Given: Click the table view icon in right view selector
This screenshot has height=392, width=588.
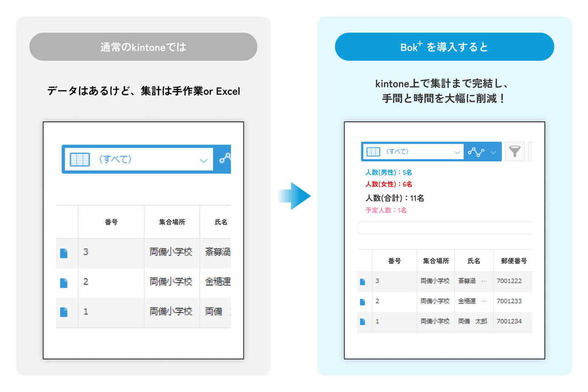Looking at the screenshot, I should (x=373, y=152).
